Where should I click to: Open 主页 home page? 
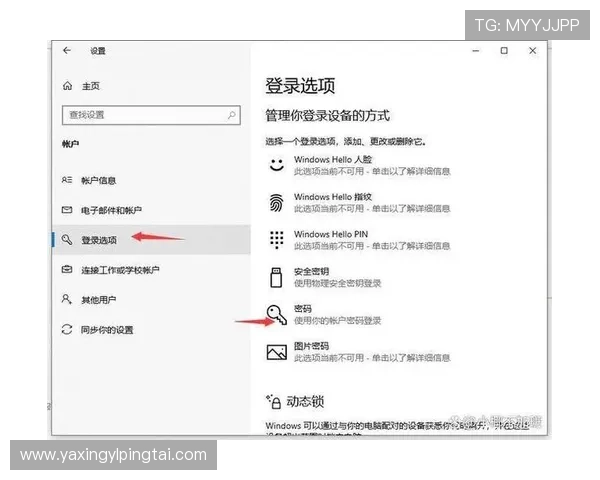click(91, 86)
